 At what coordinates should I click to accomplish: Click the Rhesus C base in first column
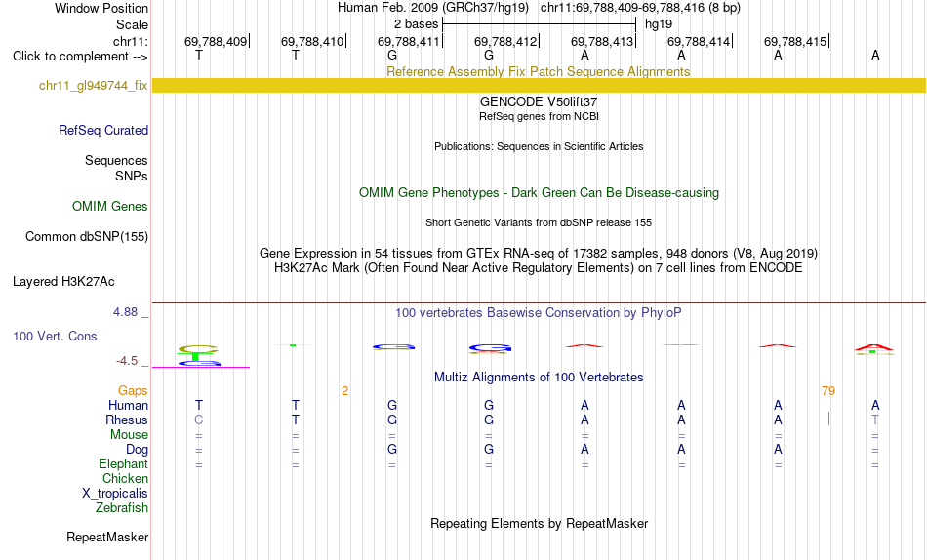pos(199,420)
